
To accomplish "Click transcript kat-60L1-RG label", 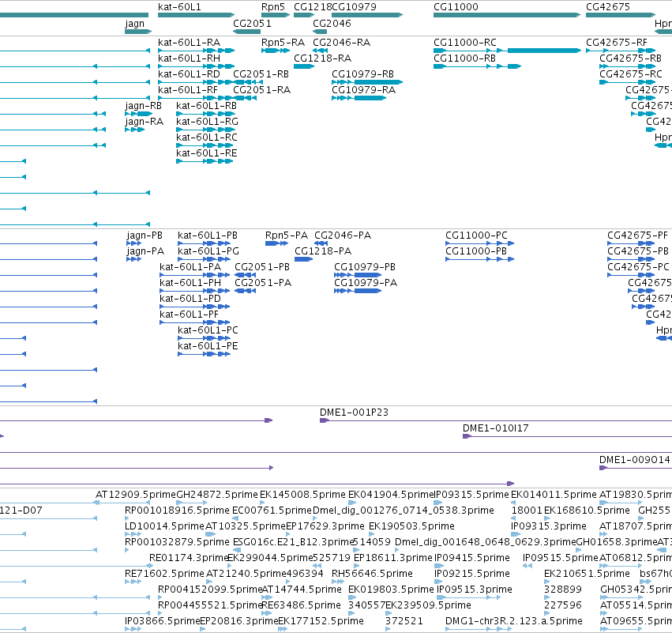I will (207, 122).
